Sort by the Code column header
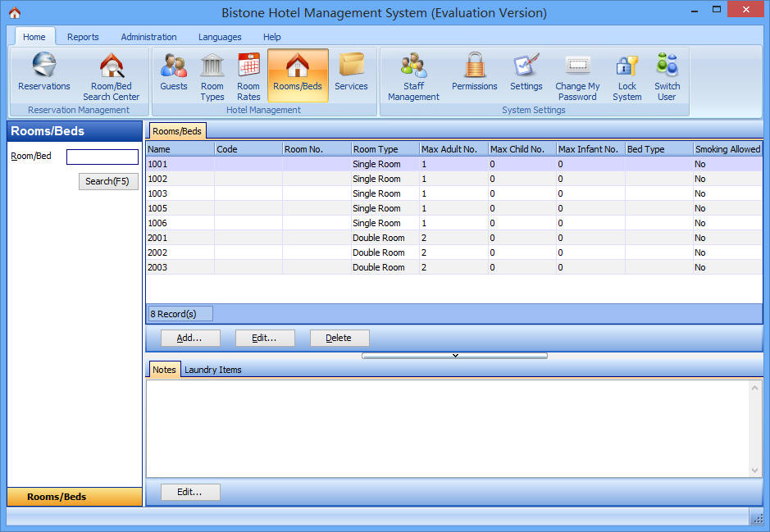The width and height of the screenshot is (770, 532). (x=248, y=148)
